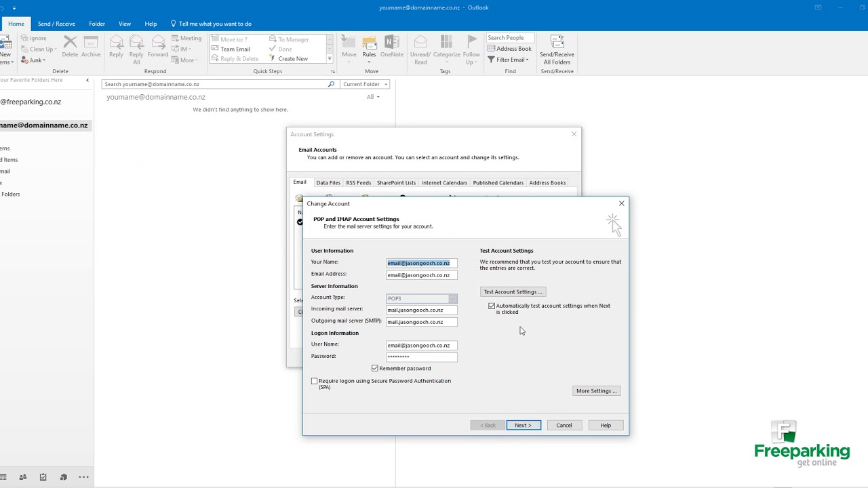
Task: Click the Search People field
Action: click(x=510, y=38)
